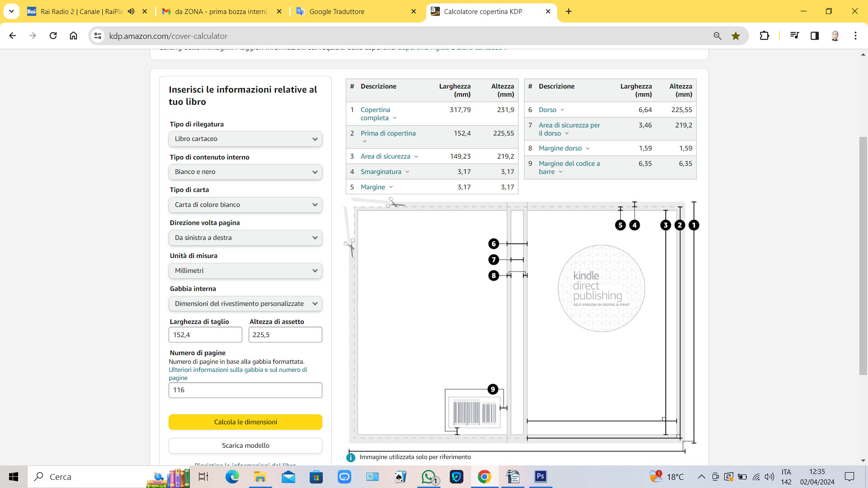Open the page zoom magnifier icon
This screenshot has height=488, width=868.
click(717, 36)
